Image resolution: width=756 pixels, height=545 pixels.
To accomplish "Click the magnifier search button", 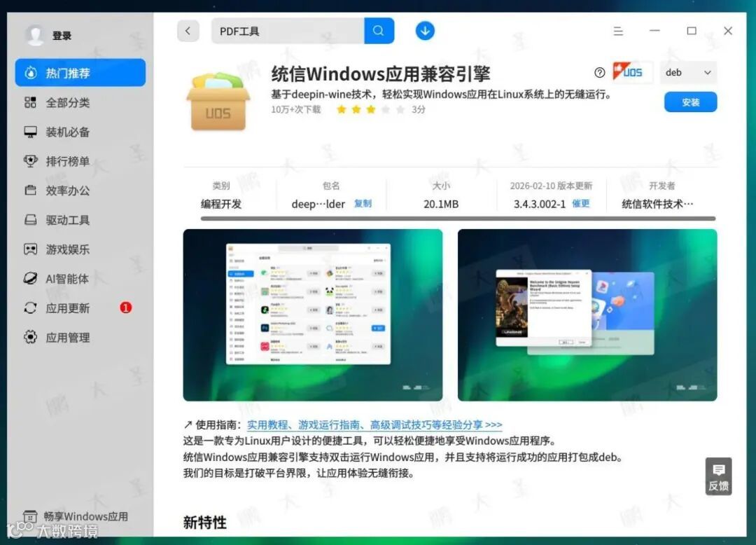I will tap(379, 32).
